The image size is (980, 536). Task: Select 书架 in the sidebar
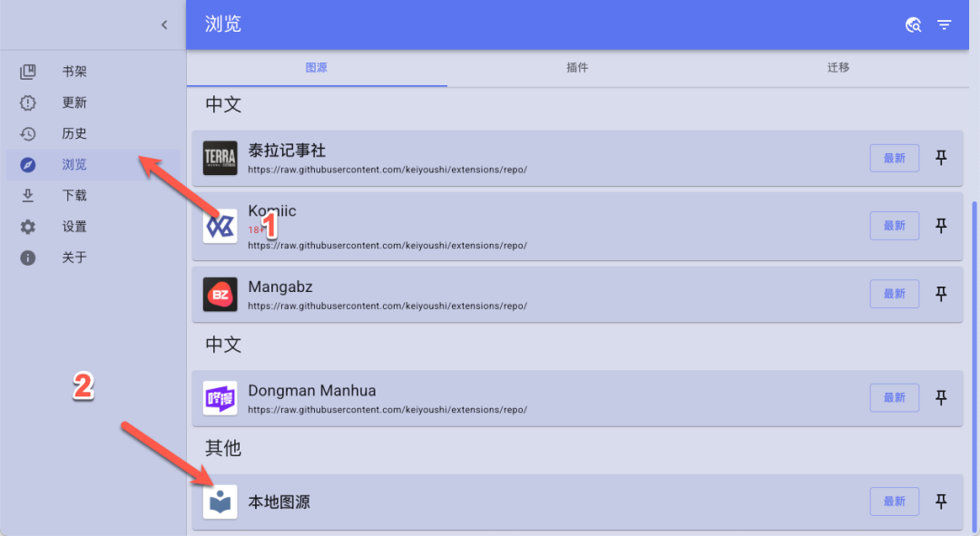pos(72,70)
